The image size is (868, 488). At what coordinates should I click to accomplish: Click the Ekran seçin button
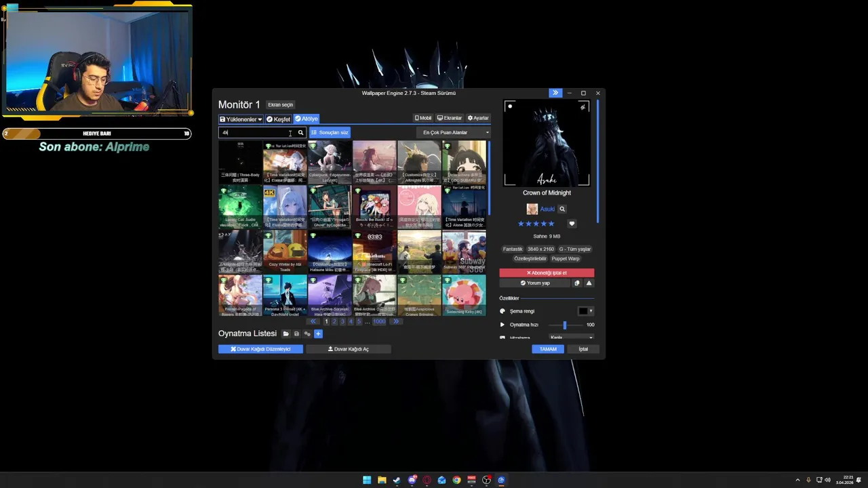pos(280,105)
